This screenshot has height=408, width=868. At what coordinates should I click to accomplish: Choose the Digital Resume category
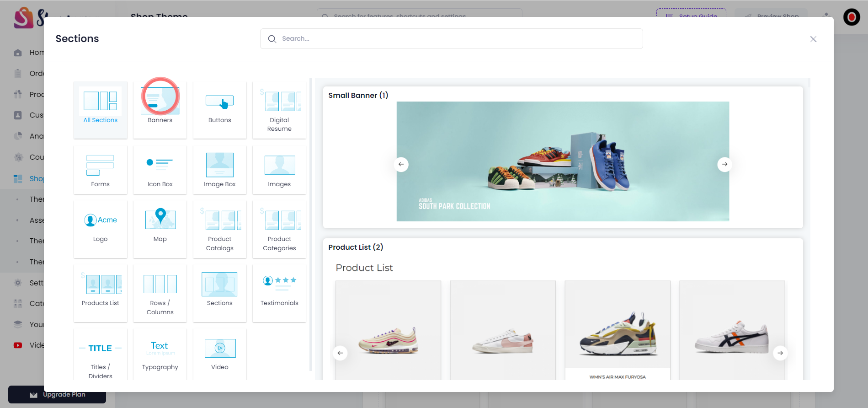coord(279,110)
